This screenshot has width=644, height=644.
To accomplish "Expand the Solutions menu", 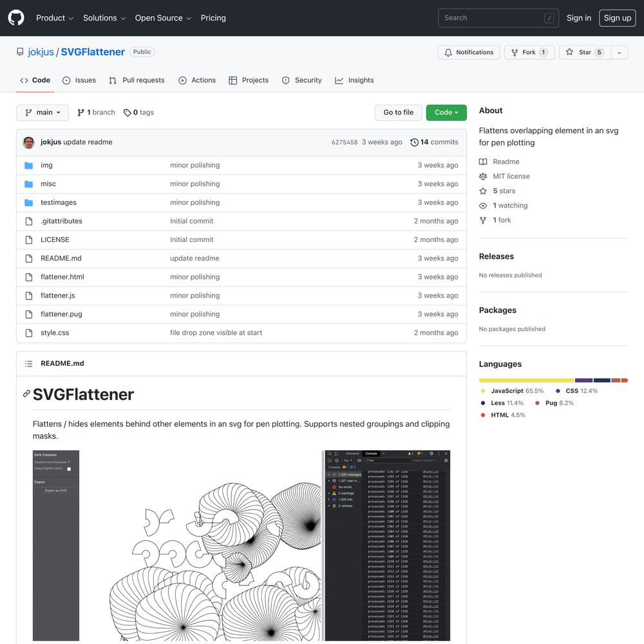I will tap(104, 18).
